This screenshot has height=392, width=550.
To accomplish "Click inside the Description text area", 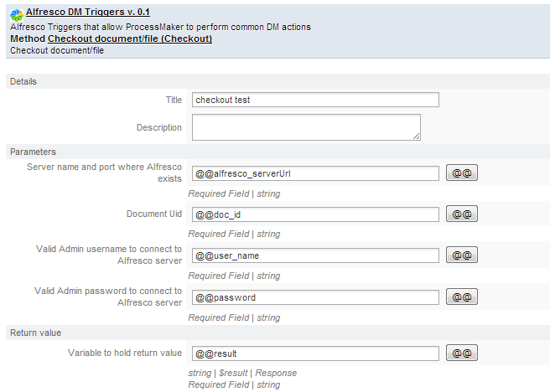I will click(x=306, y=127).
